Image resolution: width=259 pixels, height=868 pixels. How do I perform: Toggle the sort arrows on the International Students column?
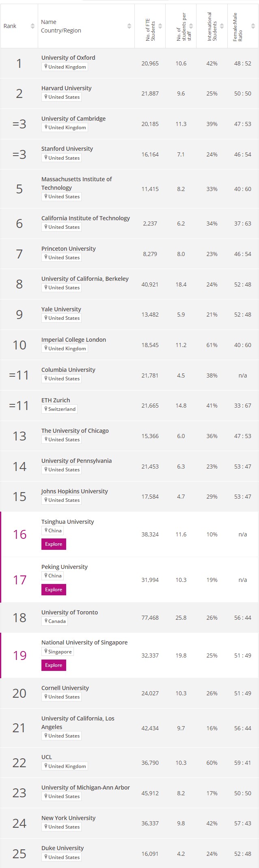tap(222, 25)
